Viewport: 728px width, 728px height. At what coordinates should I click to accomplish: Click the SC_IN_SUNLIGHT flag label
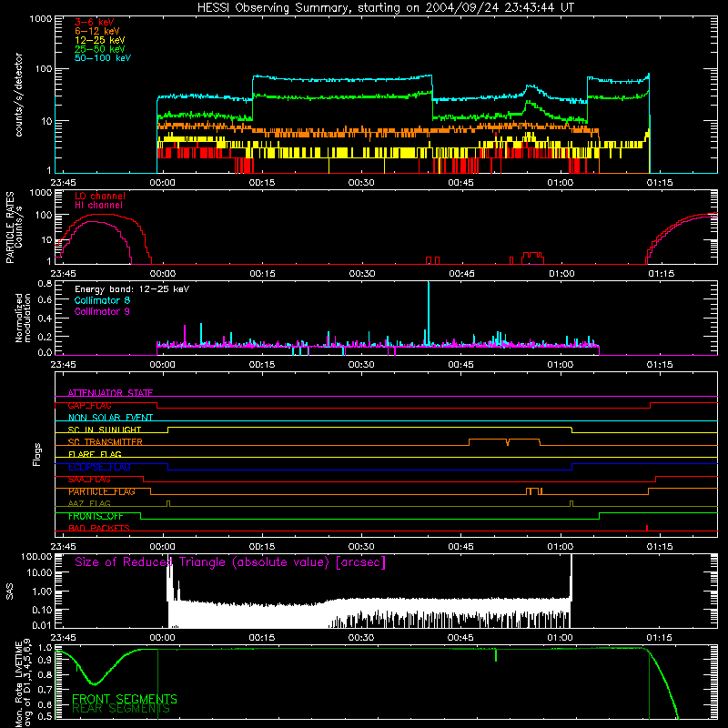click(x=105, y=430)
